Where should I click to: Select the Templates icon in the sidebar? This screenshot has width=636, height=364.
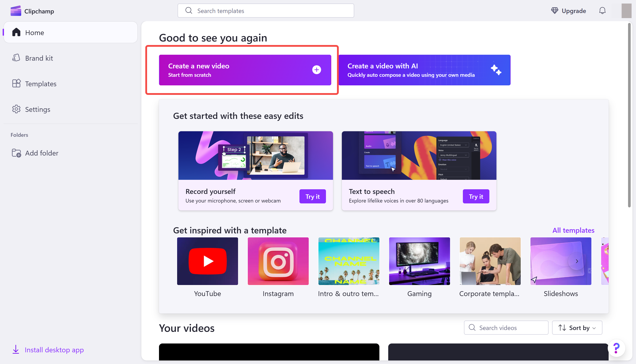coord(16,84)
